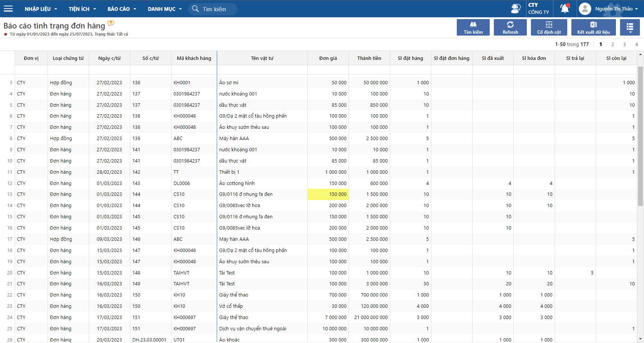Click the vertical scrollbar thumb
644x343 pixels.
[x=640, y=136]
